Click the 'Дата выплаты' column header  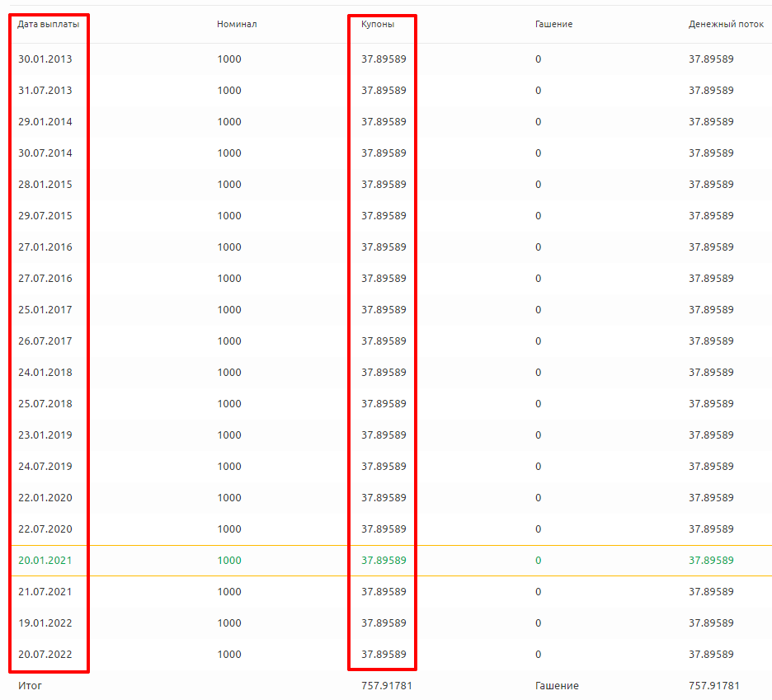[49, 25]
